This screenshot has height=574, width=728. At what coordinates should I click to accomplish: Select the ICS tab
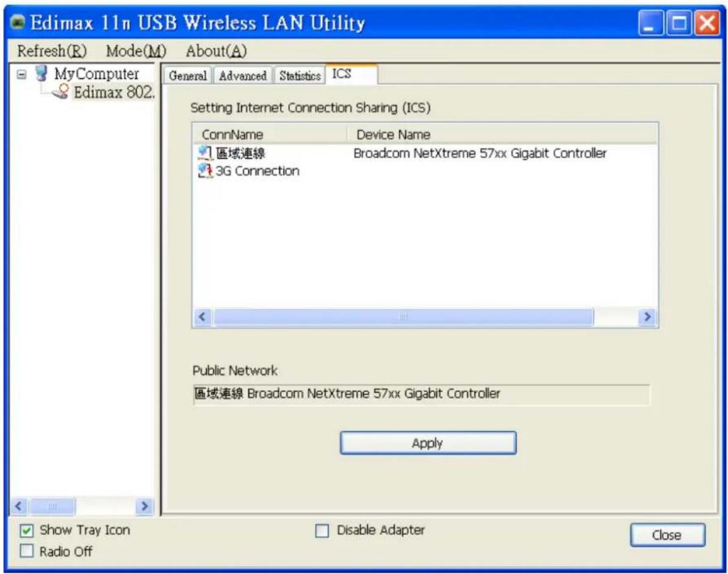pyautogui.click(x=351, y=74)
